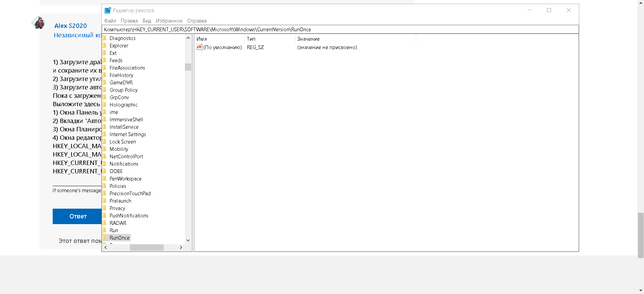Select the NetControlPort key
This screenshot has width=644, height=294.
click(126, 157)
